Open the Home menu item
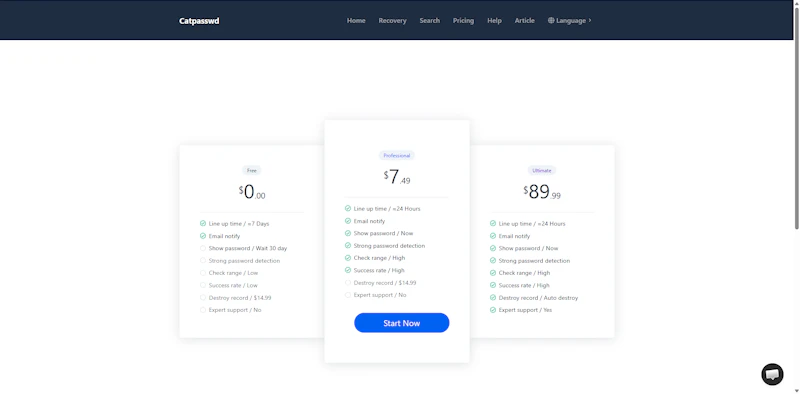 pyautogui.click(x=356, y=21)
